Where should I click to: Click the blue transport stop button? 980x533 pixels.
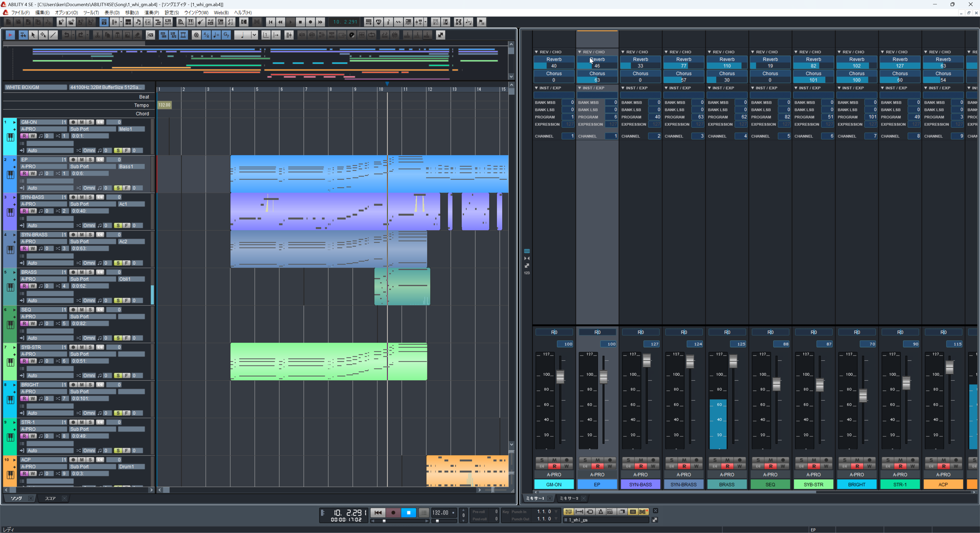tap(409, 512)
